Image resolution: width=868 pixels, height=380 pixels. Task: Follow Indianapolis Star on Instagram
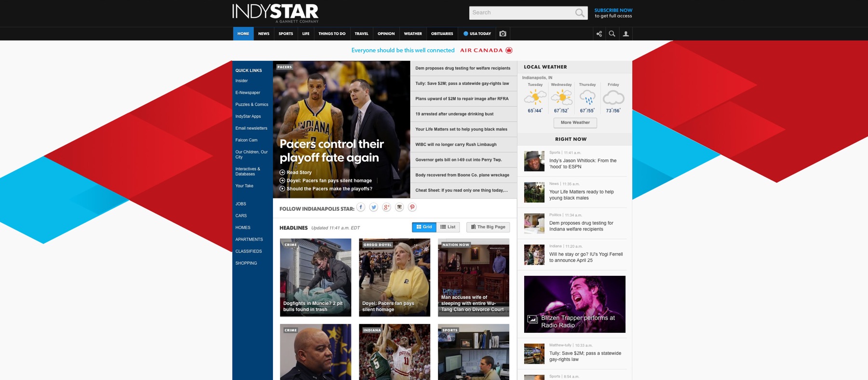tap(399, 207)
